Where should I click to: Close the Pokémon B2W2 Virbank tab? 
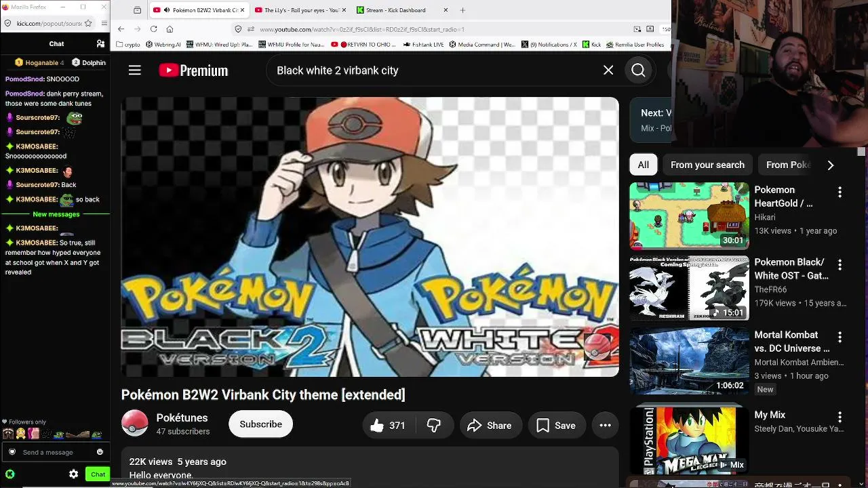[x=242, y=10]
